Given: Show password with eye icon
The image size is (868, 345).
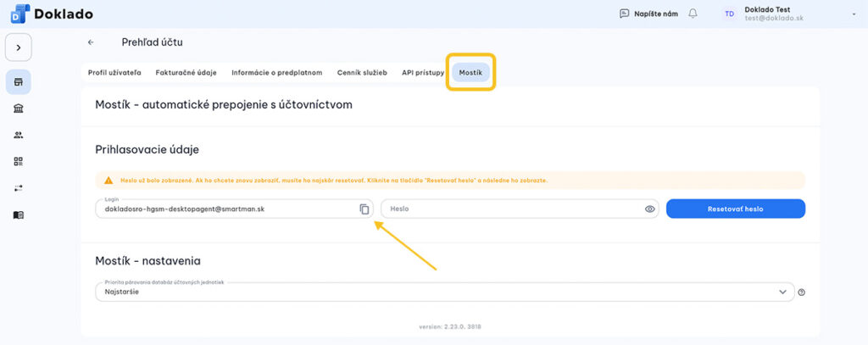Looking at the screenshot, I should click(650, 209).
